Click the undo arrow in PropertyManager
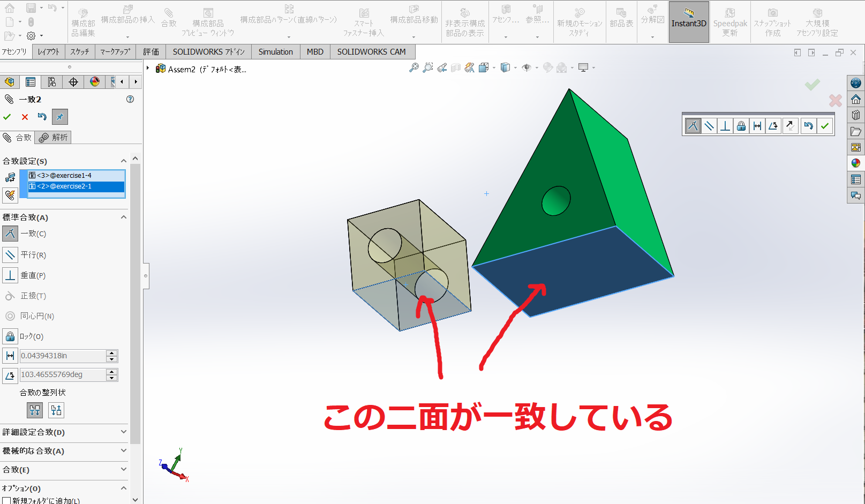 [x=42, y=117]
